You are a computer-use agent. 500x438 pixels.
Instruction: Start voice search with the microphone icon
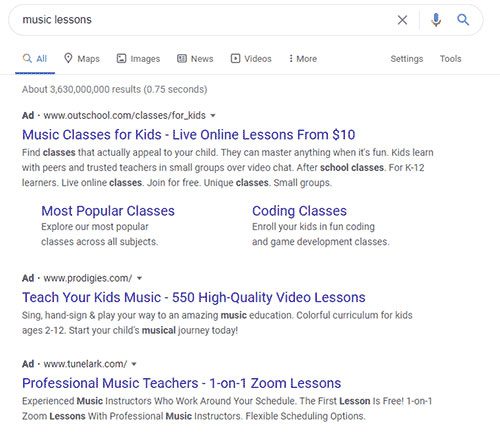pyautogui.click(x=436, y=20)
